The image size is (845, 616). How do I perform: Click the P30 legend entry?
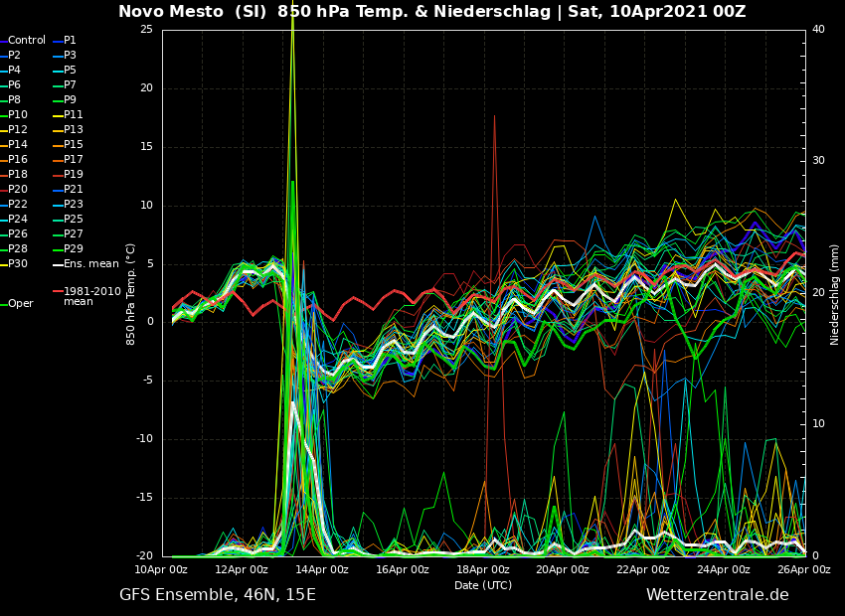[x=18, y=264]
